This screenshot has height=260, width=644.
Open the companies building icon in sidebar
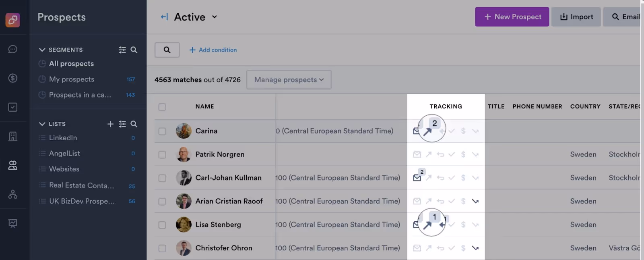point(13,136)
